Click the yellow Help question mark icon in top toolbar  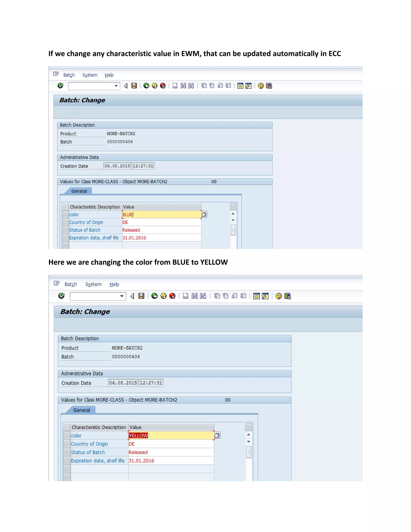261,86
